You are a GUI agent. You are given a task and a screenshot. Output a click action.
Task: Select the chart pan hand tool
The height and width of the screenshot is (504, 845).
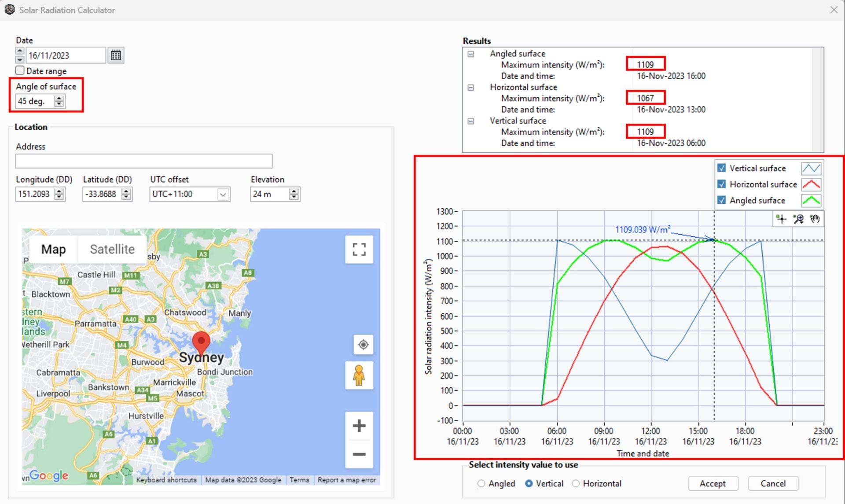[x=815, y=219]
